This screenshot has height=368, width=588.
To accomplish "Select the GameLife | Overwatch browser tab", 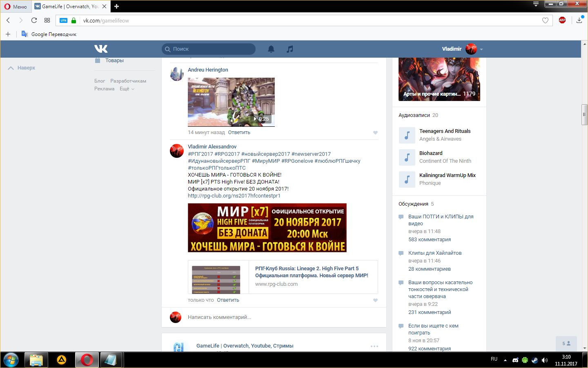I will click(71, 6).
